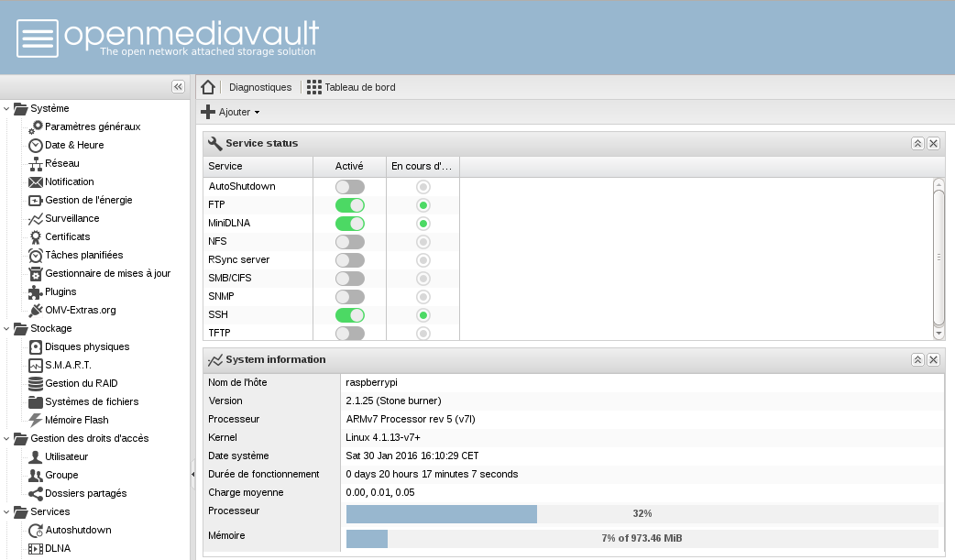Open Réseau network icon
955x560 pixels.
tap(36, 163)
